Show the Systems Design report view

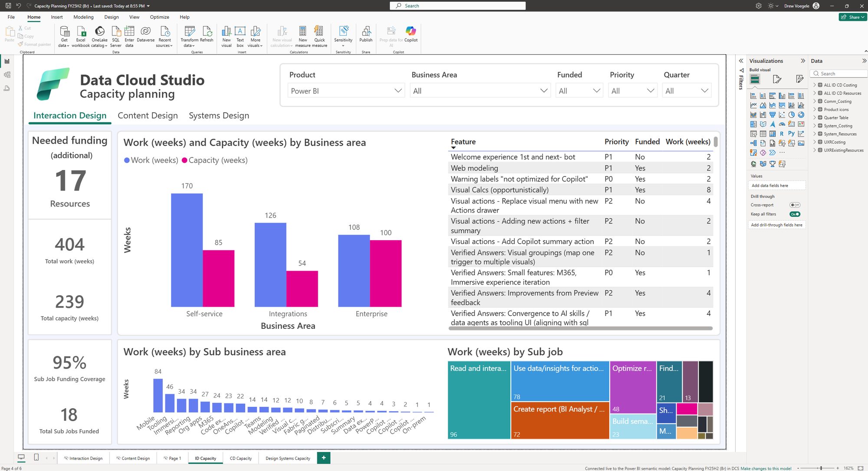pyautogui.click(x=219, y=115)
